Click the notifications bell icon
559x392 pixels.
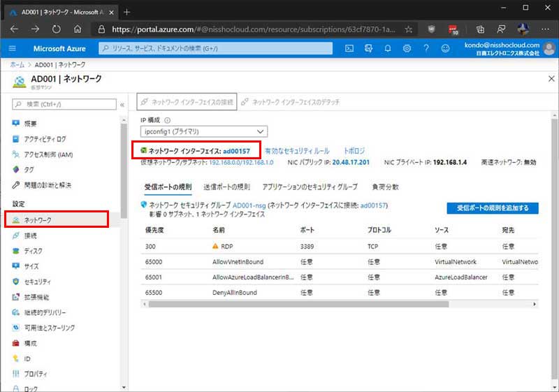click(x=388, y=48)
